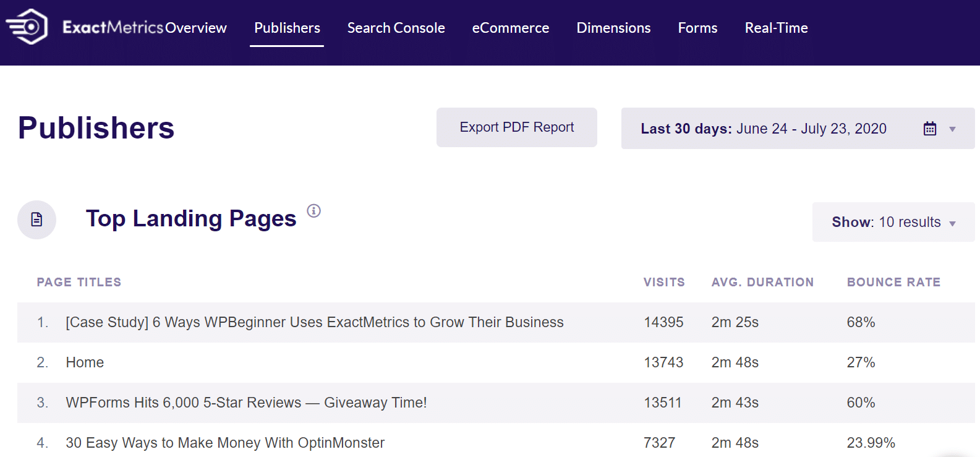This screenshot has width=980, height=457.
Task: Open the Overview tab
Action: 196,28
